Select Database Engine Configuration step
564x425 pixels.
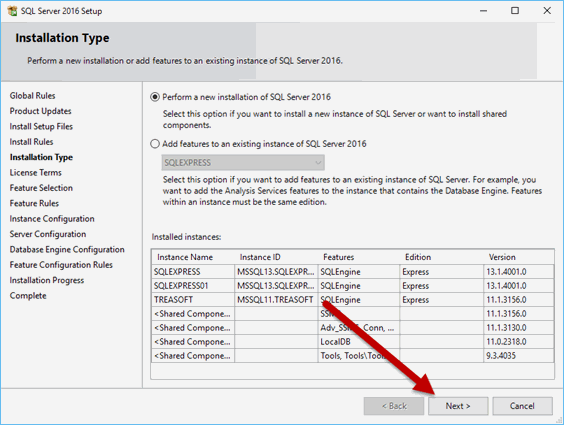click(67, 250)
